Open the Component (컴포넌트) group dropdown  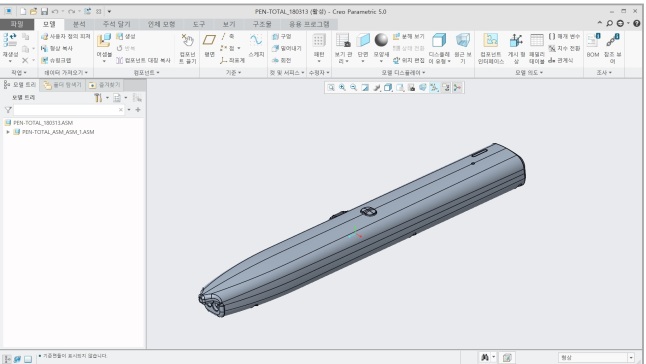tap(146, 72)
